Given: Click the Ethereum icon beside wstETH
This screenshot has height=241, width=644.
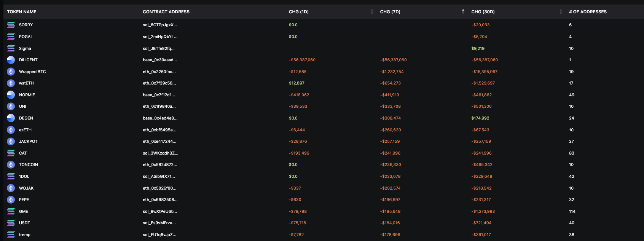Looking at the screenshot, I should (11, 83).
